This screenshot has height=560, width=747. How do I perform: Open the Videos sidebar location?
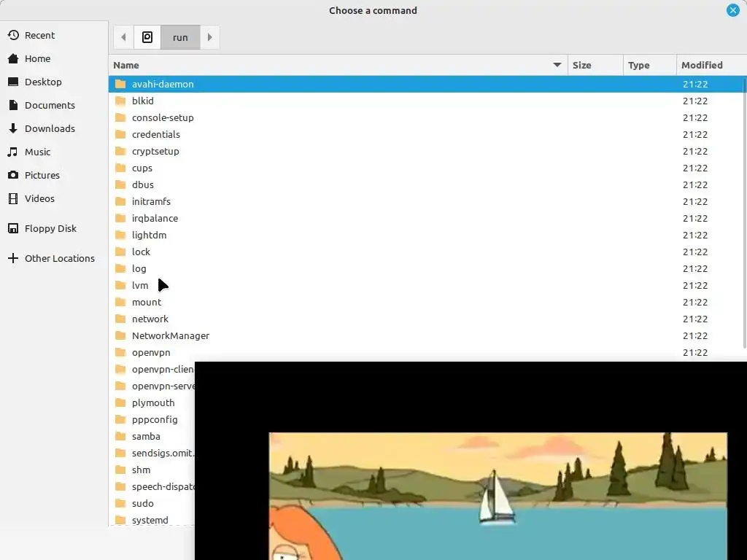point(54,198)
